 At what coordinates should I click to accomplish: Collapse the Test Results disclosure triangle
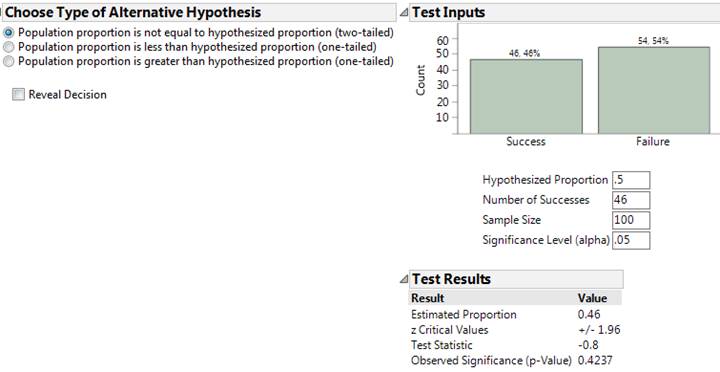click(x=404, y=279)
